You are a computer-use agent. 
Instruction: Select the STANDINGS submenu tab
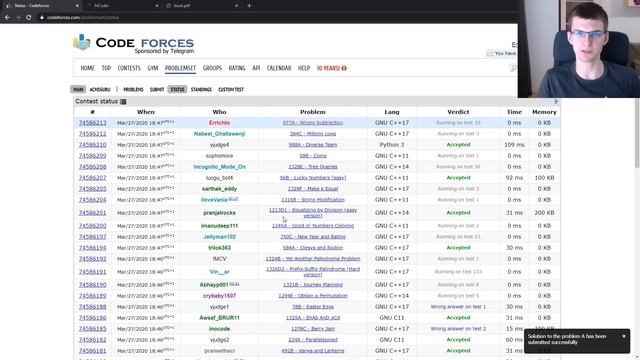[201, 89]
